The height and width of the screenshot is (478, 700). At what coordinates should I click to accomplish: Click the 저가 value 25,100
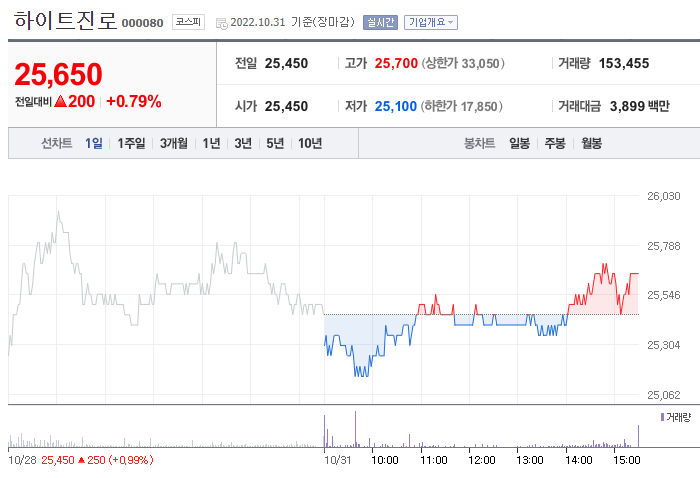pos(396,106)
